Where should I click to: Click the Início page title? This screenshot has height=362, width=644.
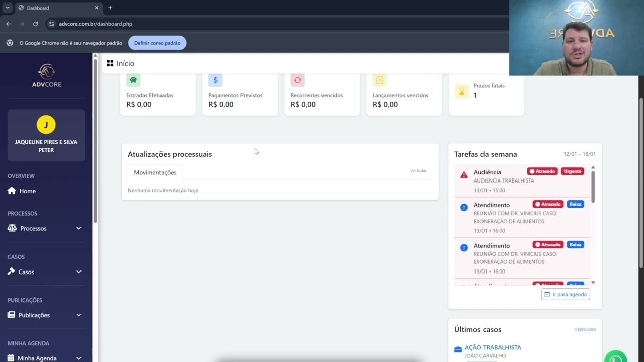tap(125, 63)
